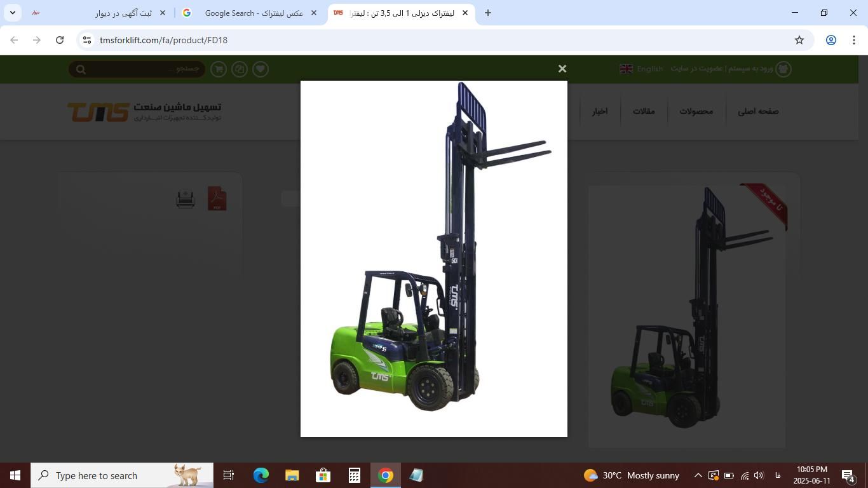Image resolution: width=868 pixels, height=488 pixels.
Task: Open the wishlist heart icon
Action: [261, 69]
